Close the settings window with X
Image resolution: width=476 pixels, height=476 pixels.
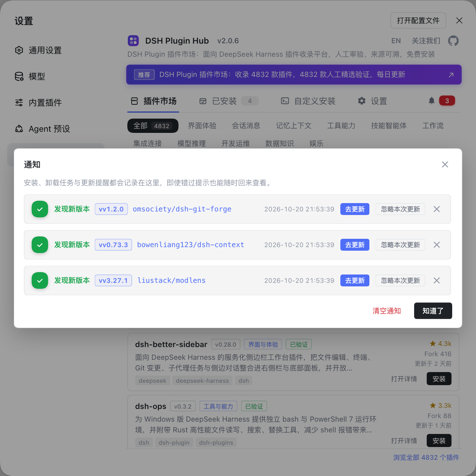pyautogui.click(x=459, y=21)
